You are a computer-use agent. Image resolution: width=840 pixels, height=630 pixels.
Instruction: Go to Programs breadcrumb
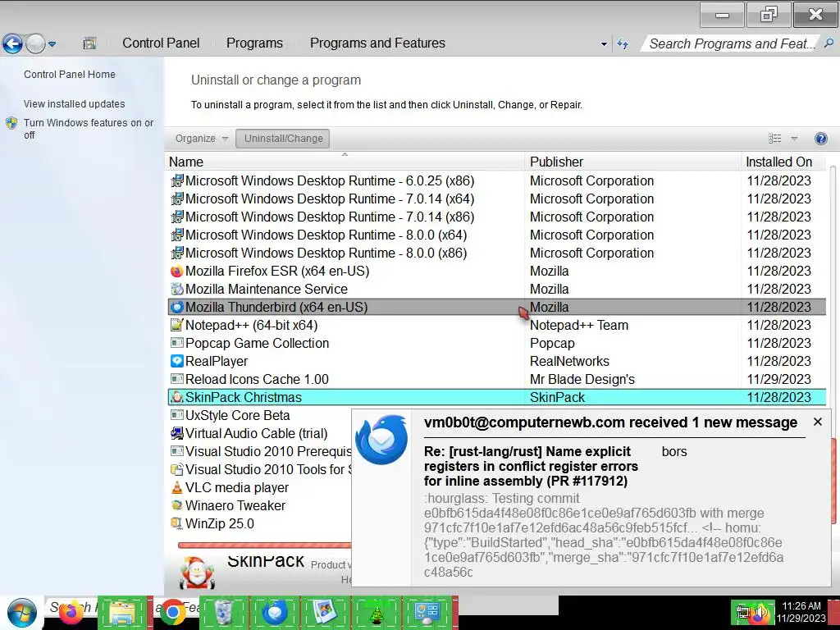(x=254, y=43)
